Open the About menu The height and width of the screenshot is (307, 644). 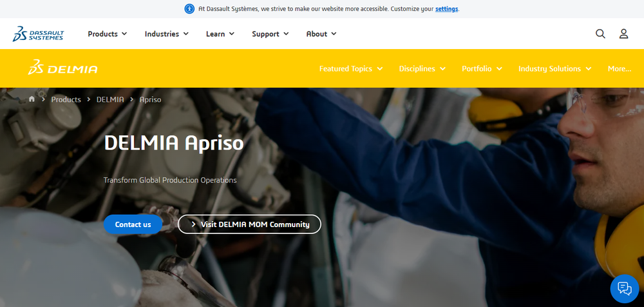[321, 34]
